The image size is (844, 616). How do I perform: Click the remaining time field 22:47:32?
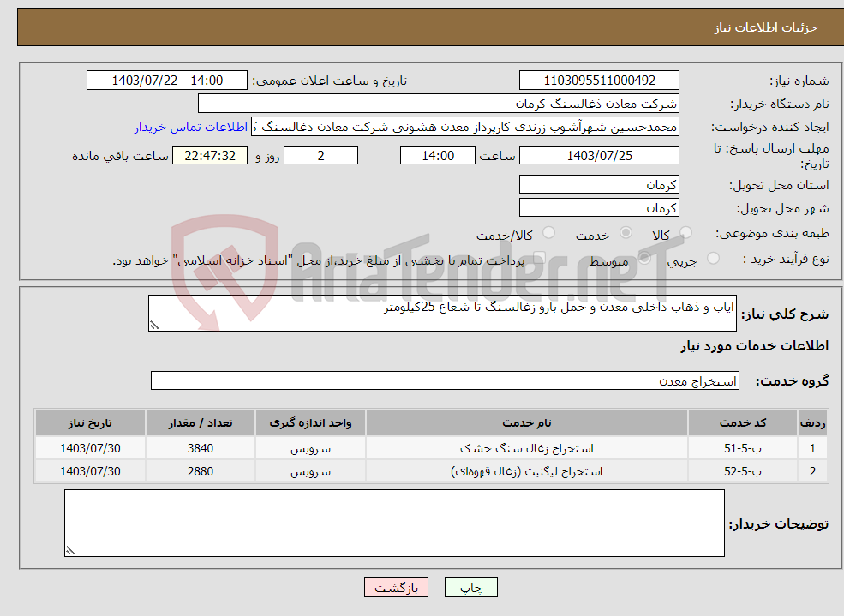click(x=210, y=155)
